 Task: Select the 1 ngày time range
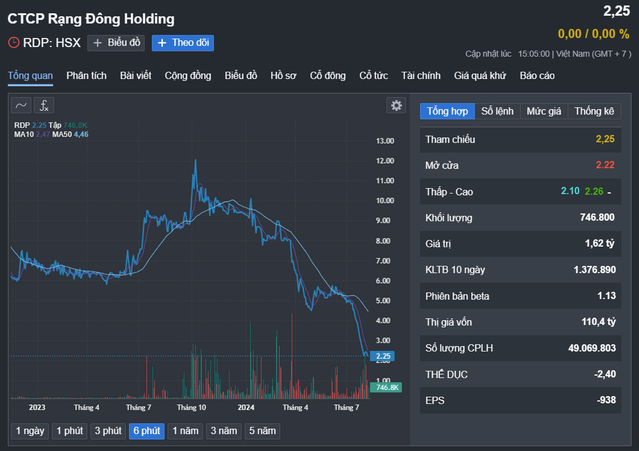[x=29, y=431]
